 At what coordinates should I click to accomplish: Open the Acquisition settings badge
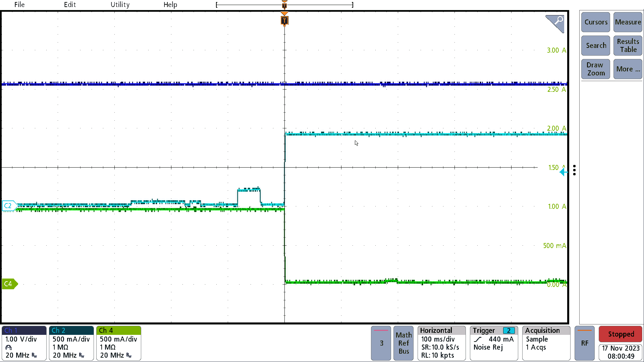point(546,343)
